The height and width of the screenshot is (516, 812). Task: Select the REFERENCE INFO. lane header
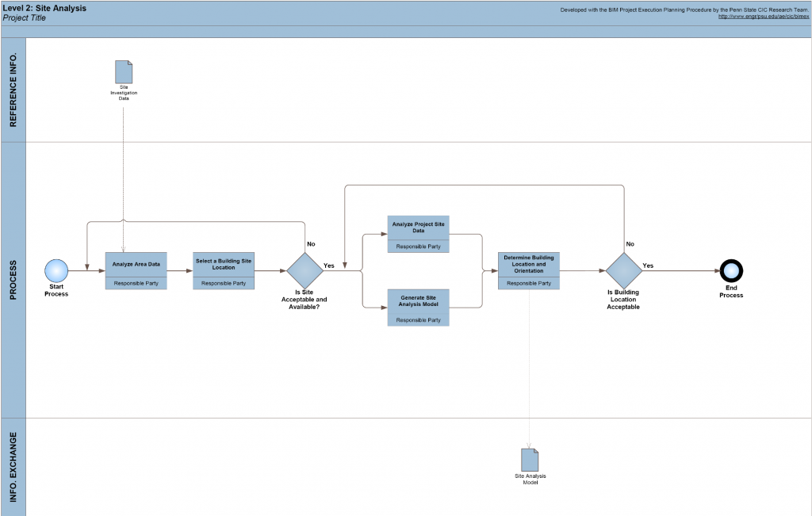13,90
